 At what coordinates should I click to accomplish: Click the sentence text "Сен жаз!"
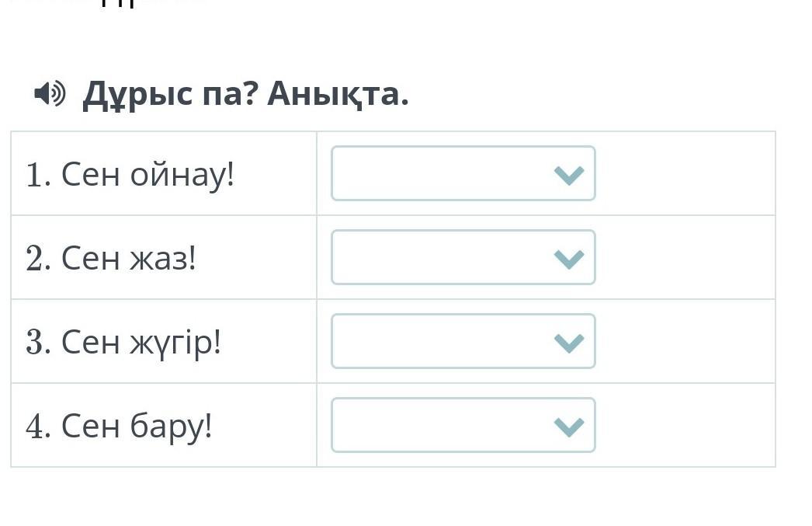(x=129, y=259)
